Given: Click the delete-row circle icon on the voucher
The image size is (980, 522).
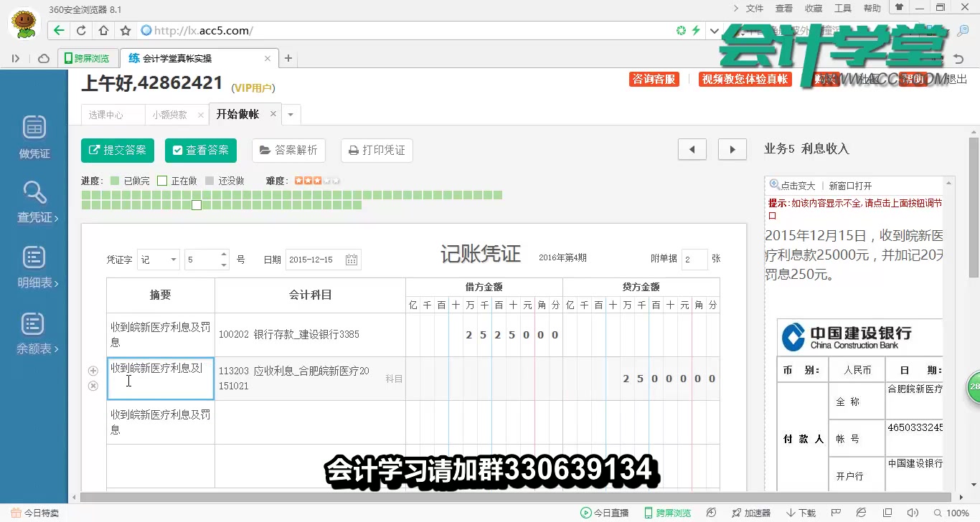Looking at the screenshot, I should click(93, 385).
